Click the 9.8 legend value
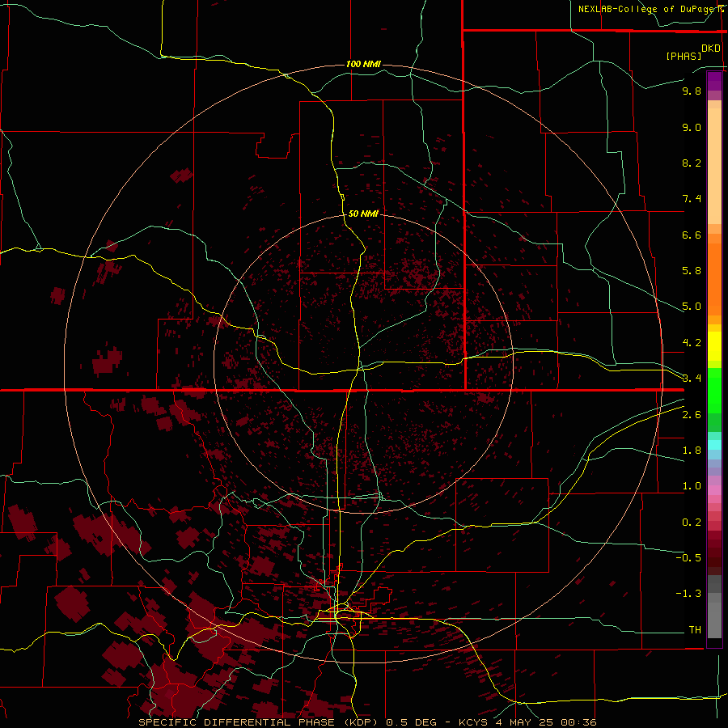 tap(692, 91)
